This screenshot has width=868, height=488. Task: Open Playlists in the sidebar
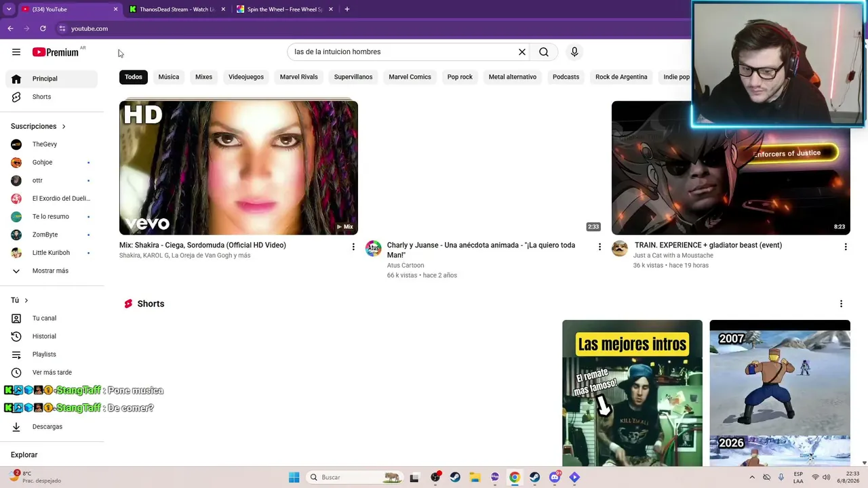[x=52, y=354]
